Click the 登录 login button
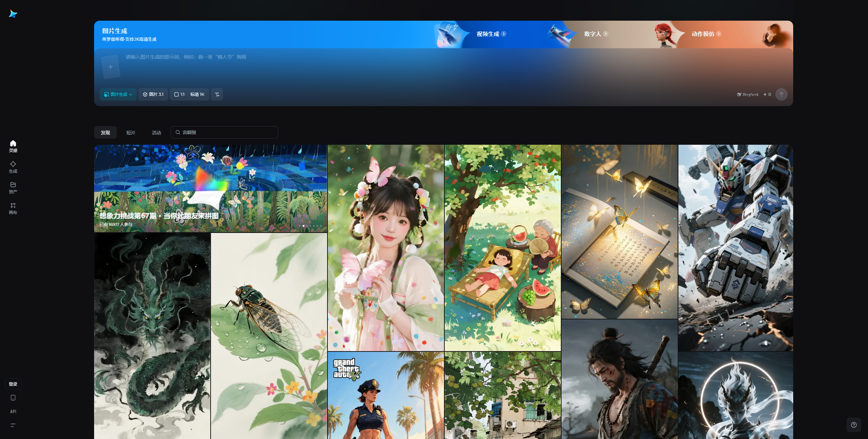 coord(13,384)
